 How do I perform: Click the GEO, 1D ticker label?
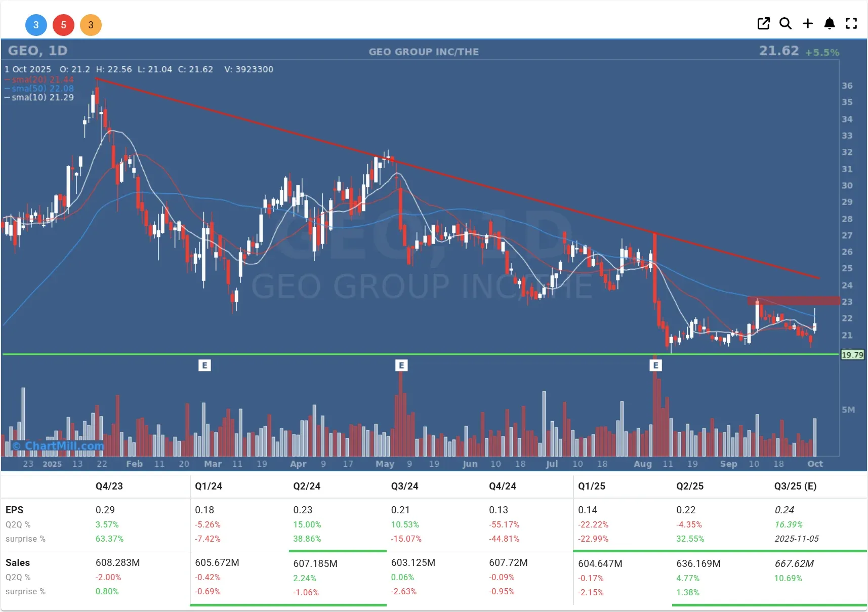pos(38,51)
